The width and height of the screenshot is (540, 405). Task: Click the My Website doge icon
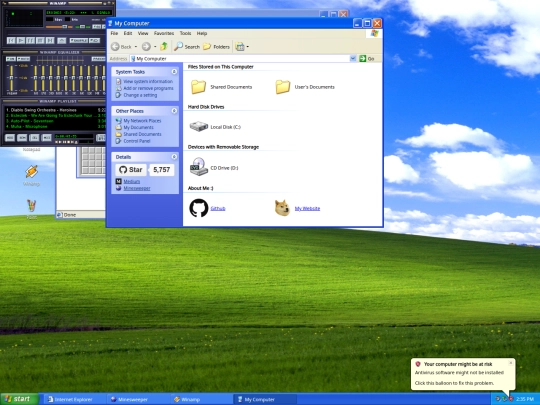(282, 208)
